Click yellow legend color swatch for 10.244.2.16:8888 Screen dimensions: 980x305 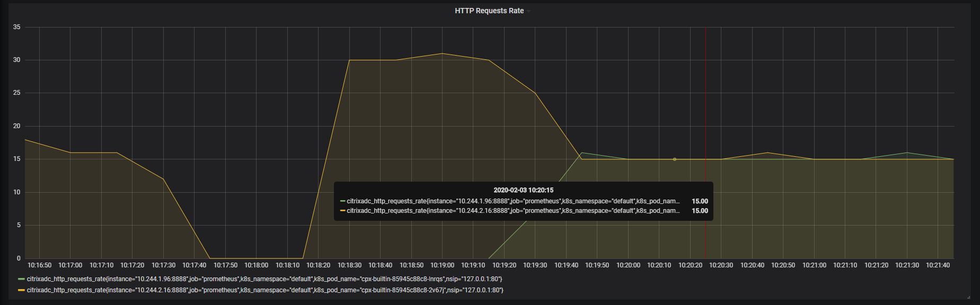point(21,290)
